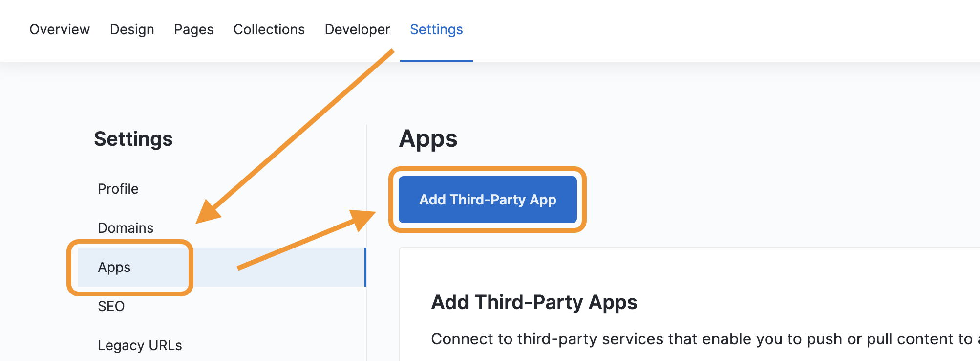Select Domains in the settings sidebar
Image resolution: width=980 pixels, height=361 pixels.
coord(126,228)
